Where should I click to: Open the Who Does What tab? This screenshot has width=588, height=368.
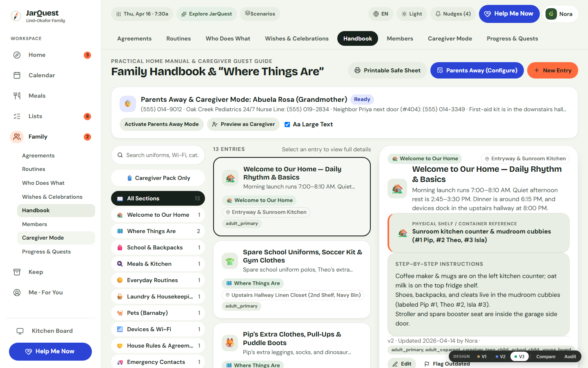tap(228, 38)
